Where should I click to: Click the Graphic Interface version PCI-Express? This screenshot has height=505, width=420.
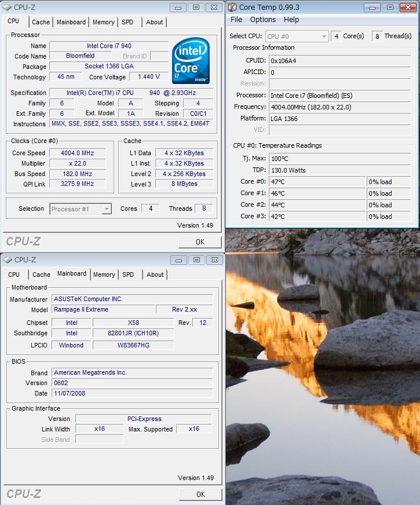pyautogui.click(x=144, y=419)
